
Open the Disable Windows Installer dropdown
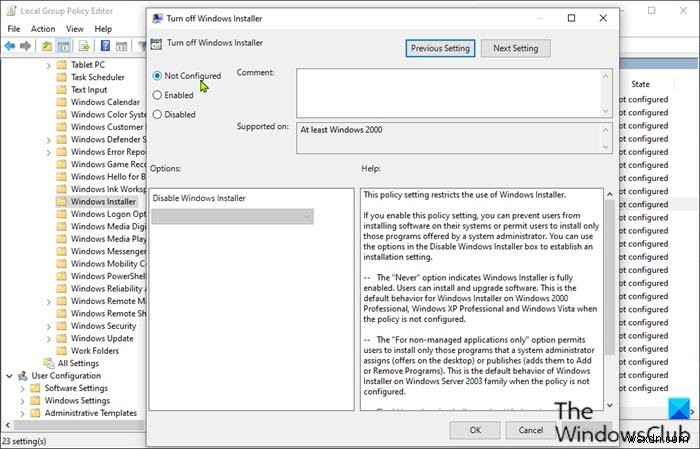(232, 216)
